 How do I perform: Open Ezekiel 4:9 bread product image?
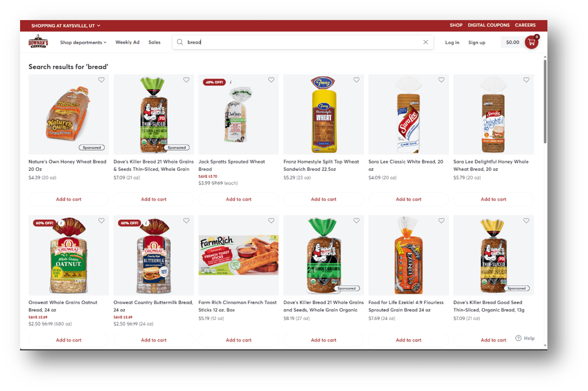(x=409, y=255)
